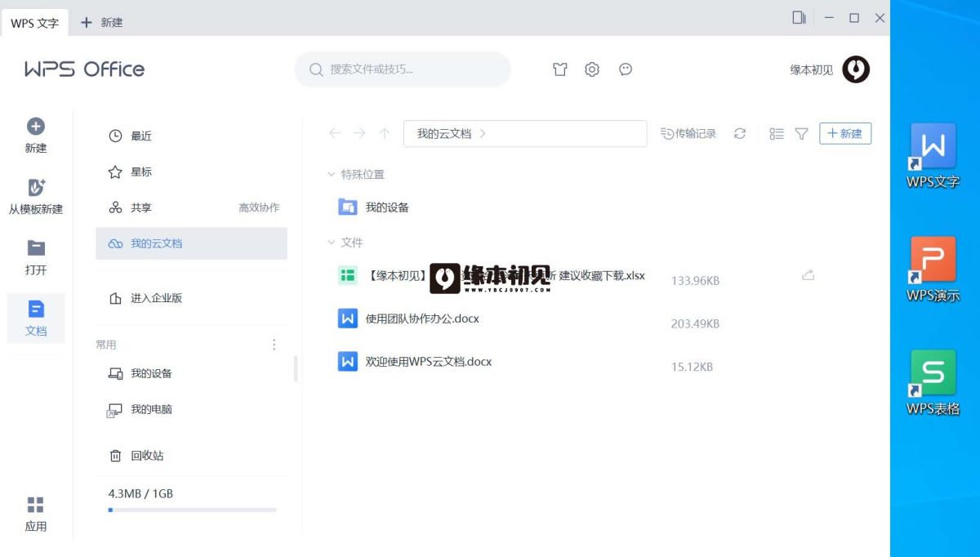Go back with the left arrow
This screenshot has height=557, width=980.
(x=335, y=133)
